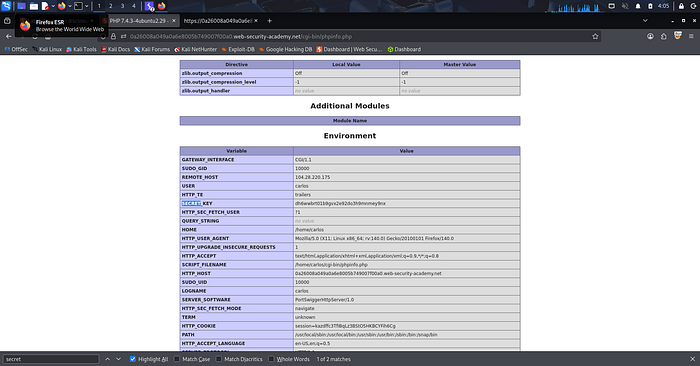Switch to the https://0a26008a049a0a6e tab

(218, 21)
